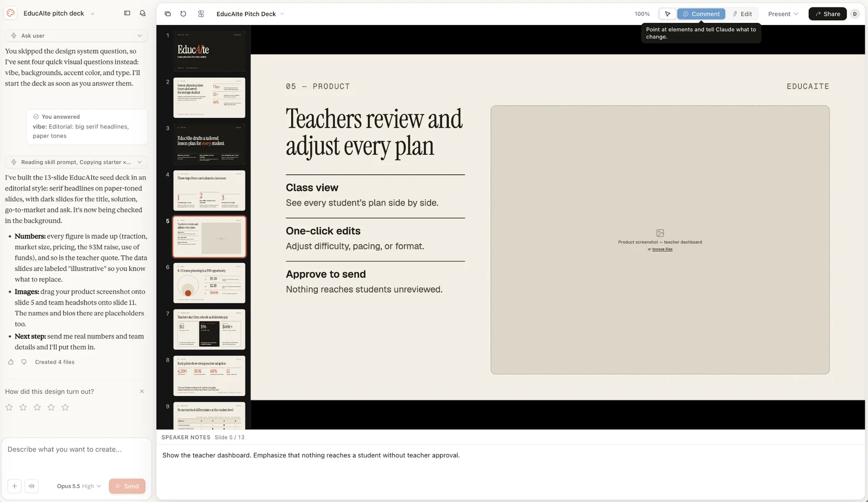This screenshot has width=868, height=502.
Task: Expand the Reading skill prompt step
Action: (76, 162)
